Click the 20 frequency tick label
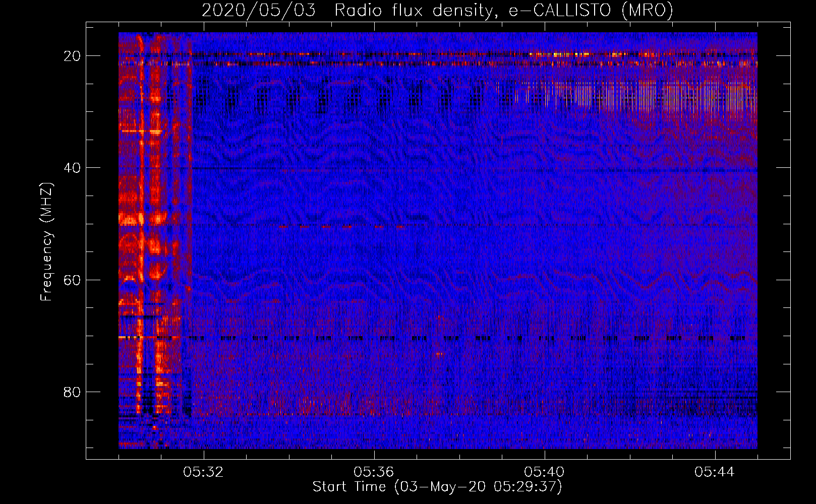This screenshot has width=816, height=504. click(x=73, y=56)
